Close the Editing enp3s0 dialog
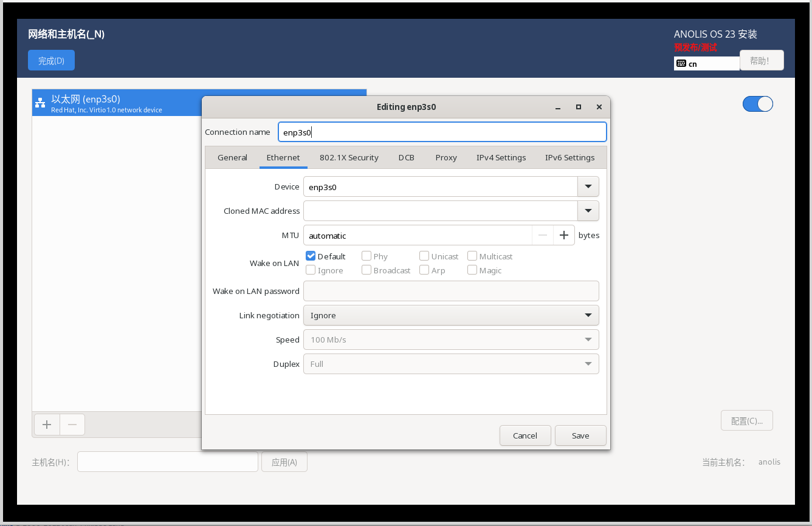The height and width of the screenshot is (526, 812). tap(599, 107)
